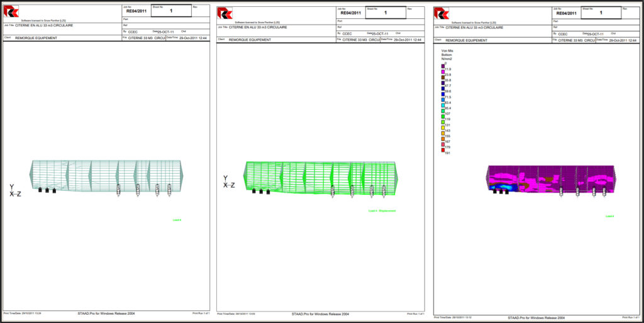Screen dimensions: 644x323
Task: Select the purple legend swatch beside value 0
Action: pos(443,65)
